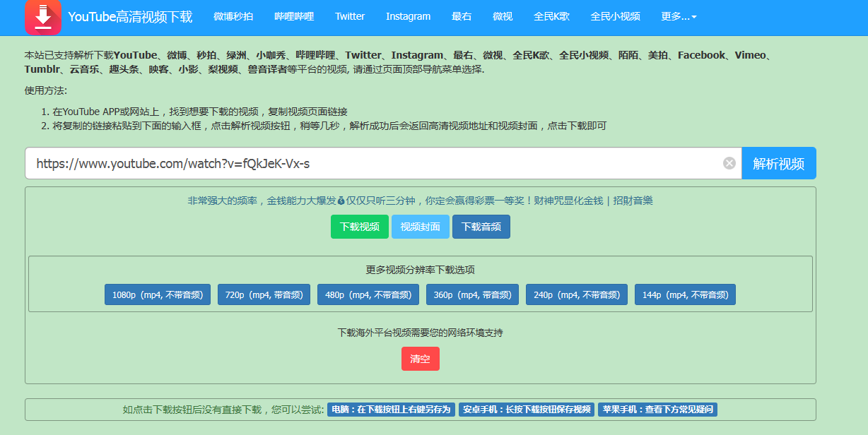868x435 pixels.
Task: Switch to the 全民K歌 page
Action: [x=551, y=16]
